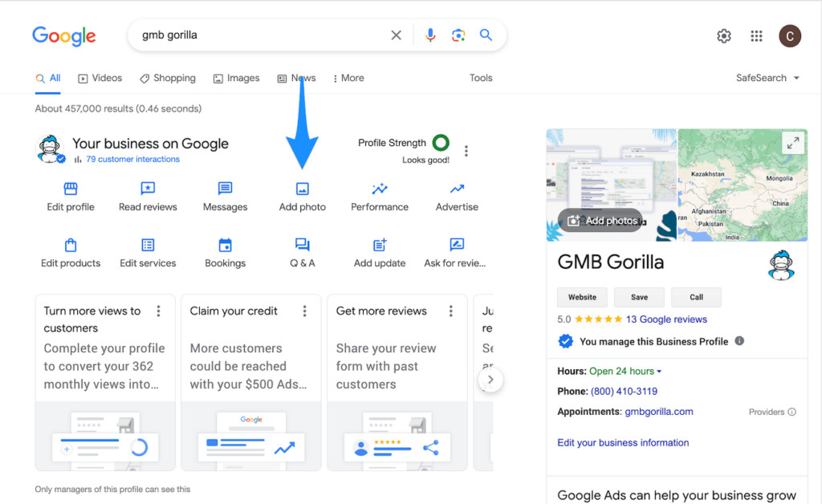Open Google Lens image search icon
Image resolution: width=822 pixels, height=504 pixels.
click(458, 35)
